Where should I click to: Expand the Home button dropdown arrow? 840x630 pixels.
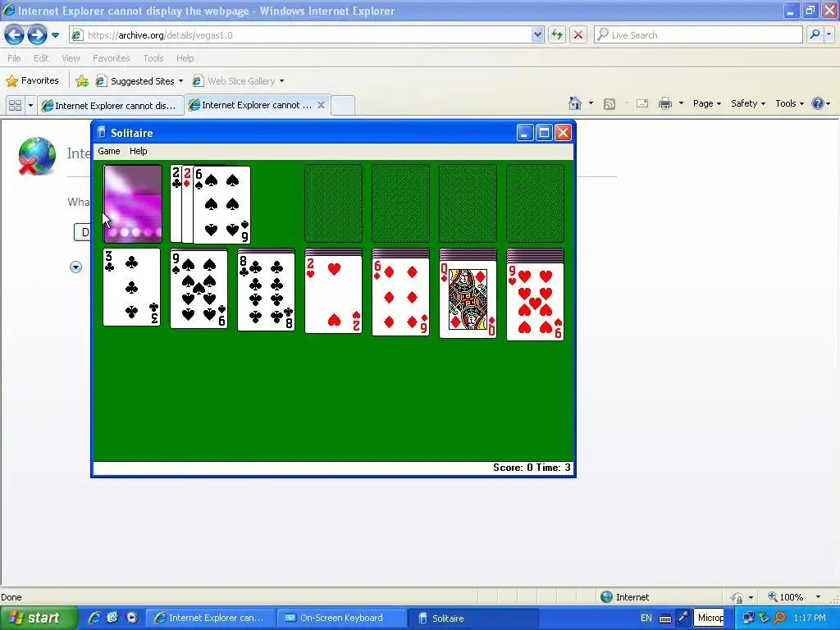pyautogui.click(x=591, y=103)
